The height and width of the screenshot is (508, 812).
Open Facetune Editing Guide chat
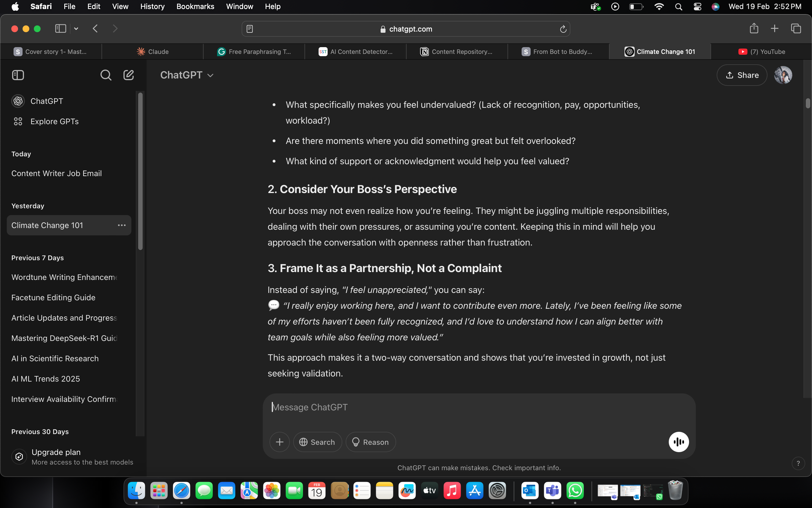[x=69, y=297]
